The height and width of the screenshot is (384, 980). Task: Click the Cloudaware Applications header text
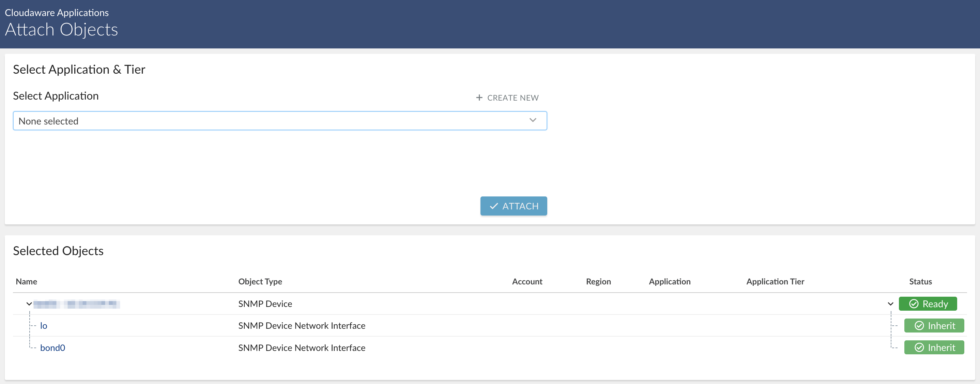pos(57,12)
